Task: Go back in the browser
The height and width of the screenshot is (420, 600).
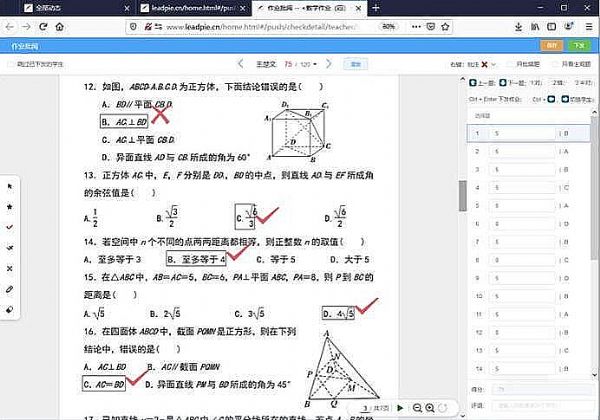Action: pos(10,27)
